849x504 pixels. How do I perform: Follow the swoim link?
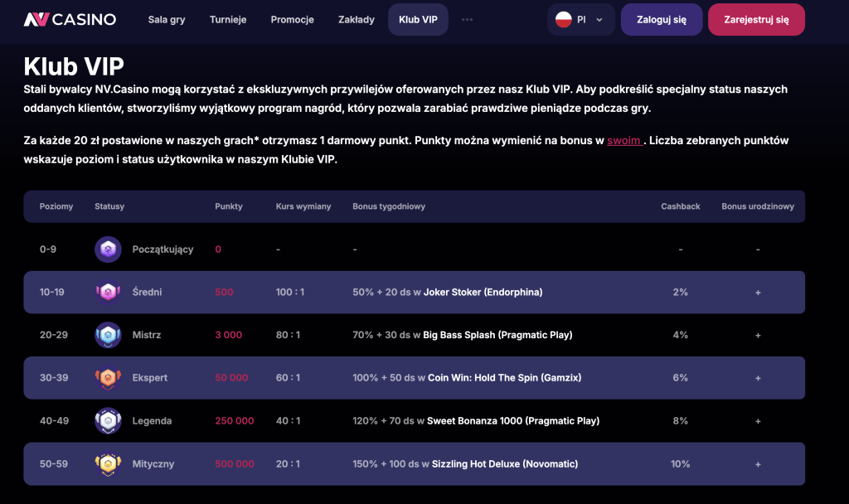(624, 141)
